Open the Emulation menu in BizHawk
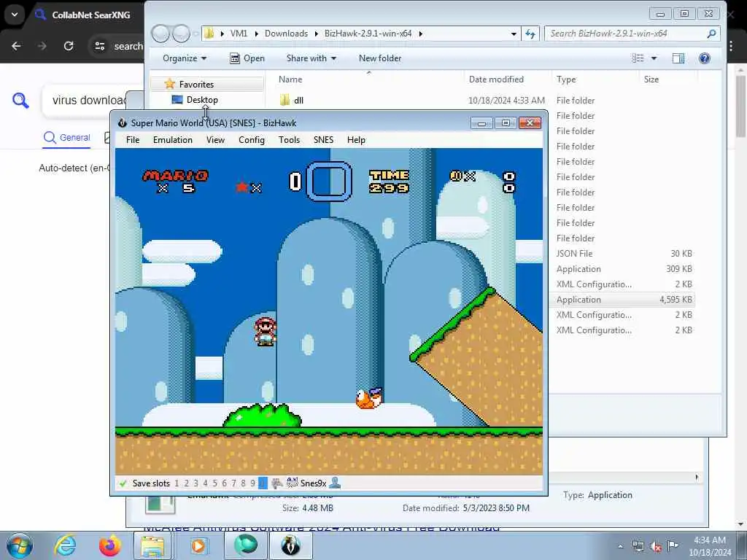The image size is (747, 560). click(x=172, y=139)
